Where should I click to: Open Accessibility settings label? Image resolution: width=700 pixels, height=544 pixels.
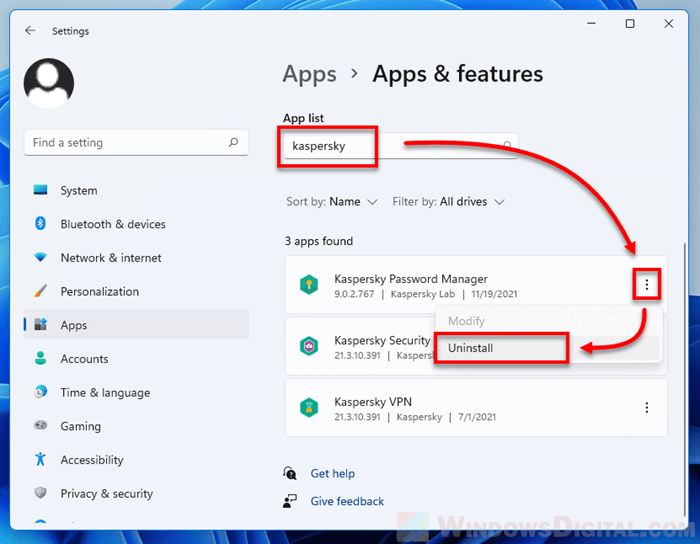pyautogui.click(x=92, y=460)
